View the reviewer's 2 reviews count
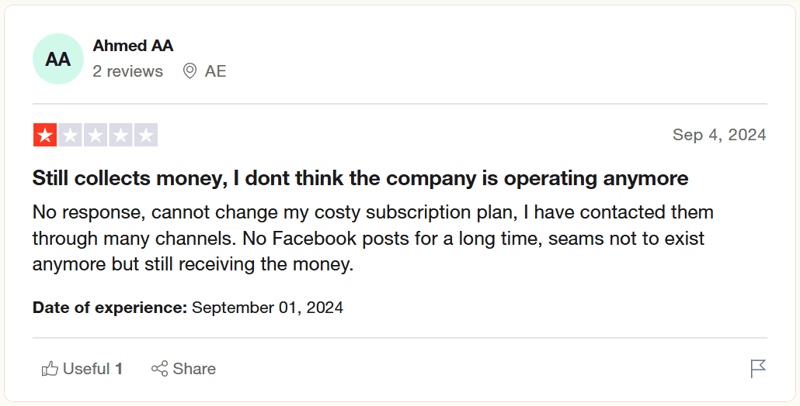 coord(127,71)
